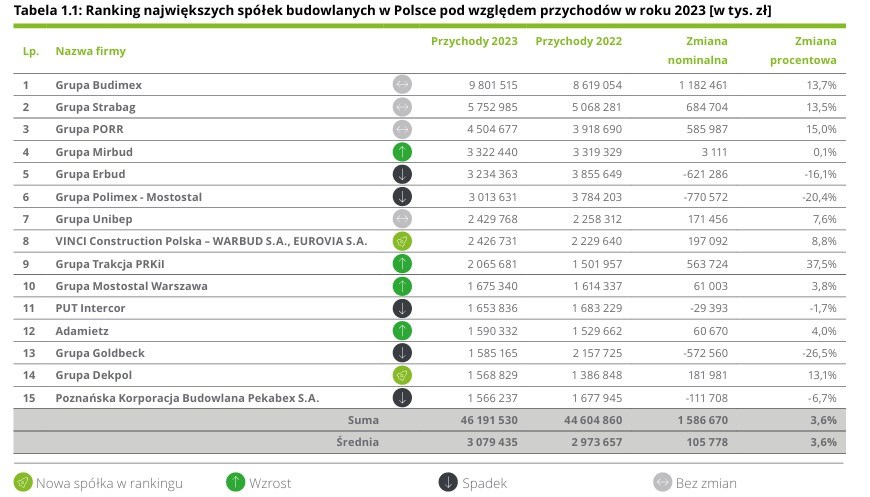Click PORR nominal change value 585 987
This screenshot has width=870, height=497.
pyautogui.click(x=706, y=129)
